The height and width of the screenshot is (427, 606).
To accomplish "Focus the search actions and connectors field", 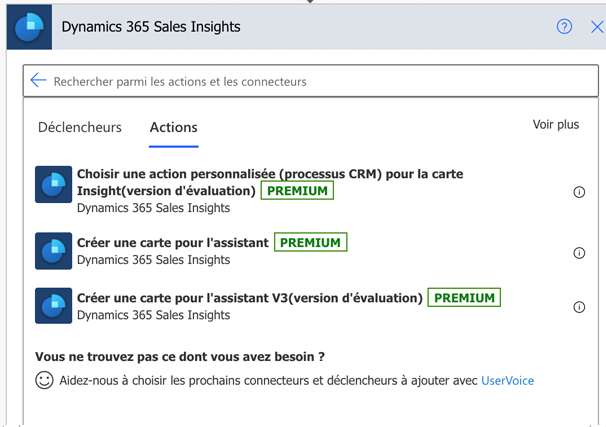I will point(310,81).
